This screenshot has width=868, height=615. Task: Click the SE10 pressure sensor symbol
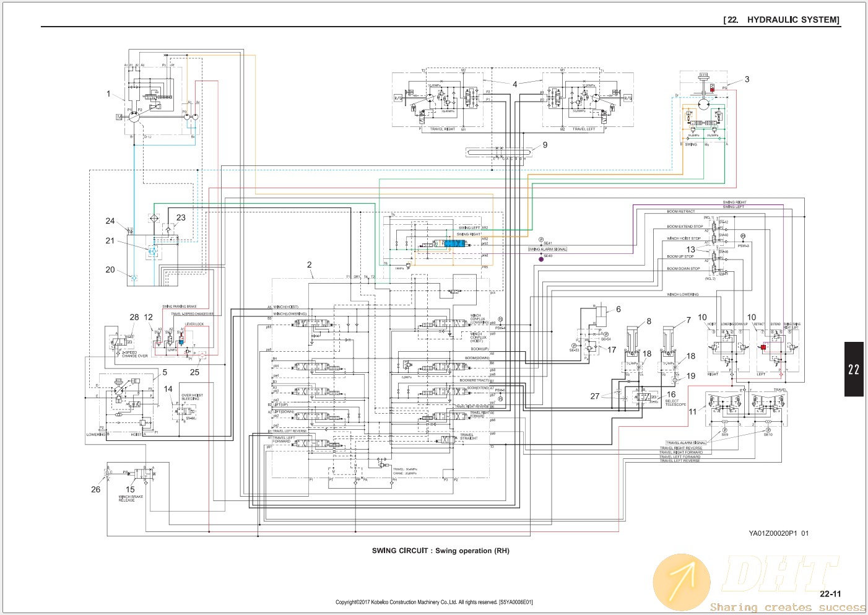[x=768, y=430]
